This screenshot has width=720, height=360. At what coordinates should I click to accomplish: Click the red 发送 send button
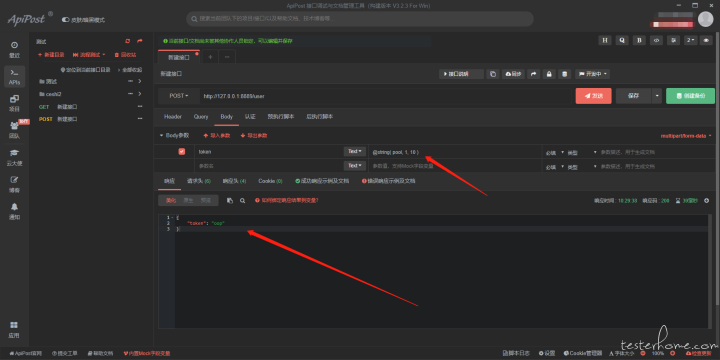(593, 96)
